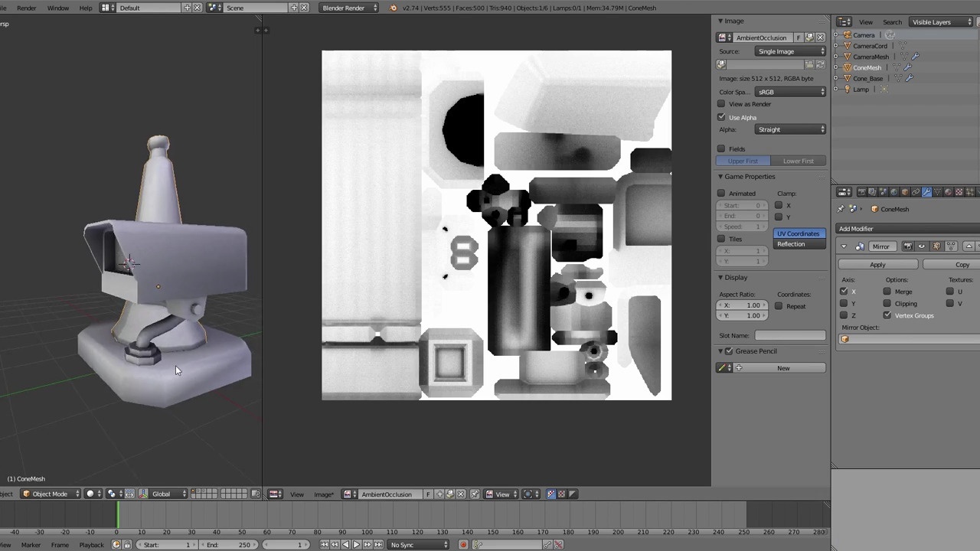Image resolution: width=980 pixels, height=551 pixels.
Task: Click the New Grease Pencil button
Action: coord(783,368)
